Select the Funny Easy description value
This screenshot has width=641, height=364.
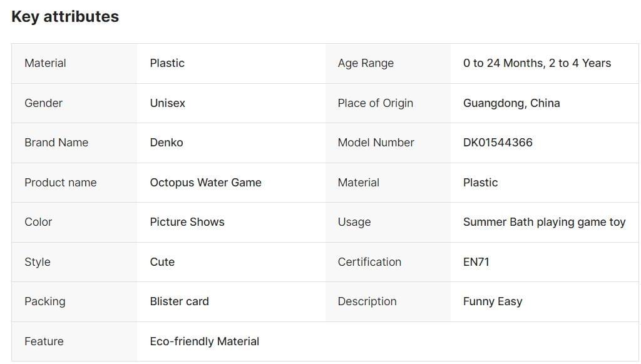pos(492,301)
